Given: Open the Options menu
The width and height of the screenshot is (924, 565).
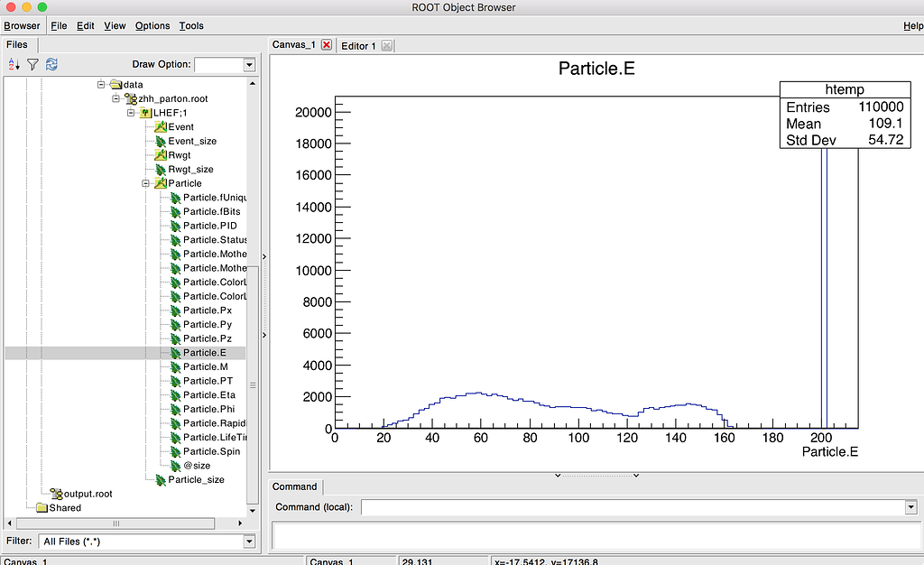Looking at the screenshot, I should coord(152,26).
